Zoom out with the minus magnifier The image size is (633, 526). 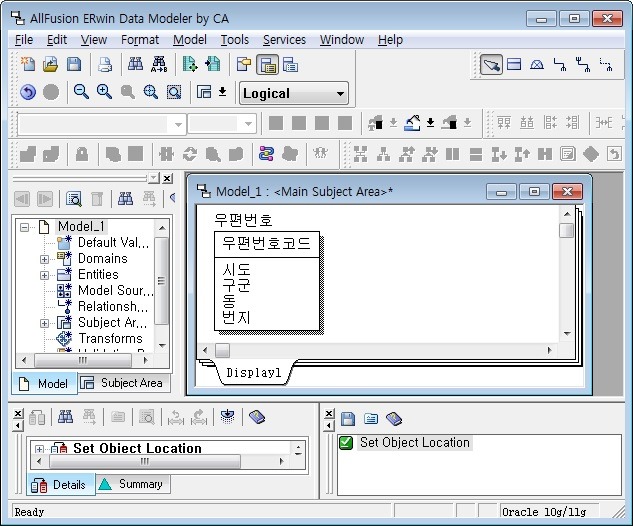click(81, 92)
